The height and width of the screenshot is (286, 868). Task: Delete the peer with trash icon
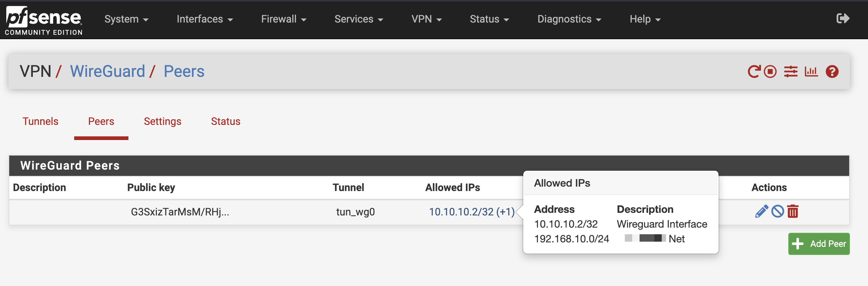[x=793, y=211]
